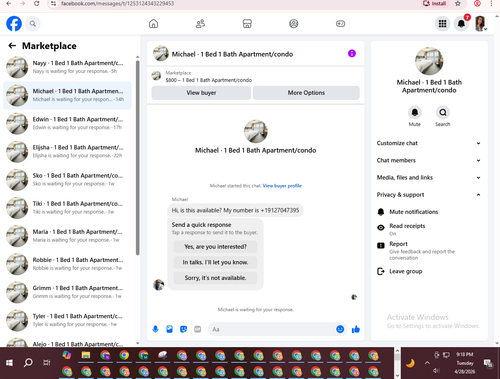Open the Windows notification center icon
This screenshot has width=500, height=379.
488,363
